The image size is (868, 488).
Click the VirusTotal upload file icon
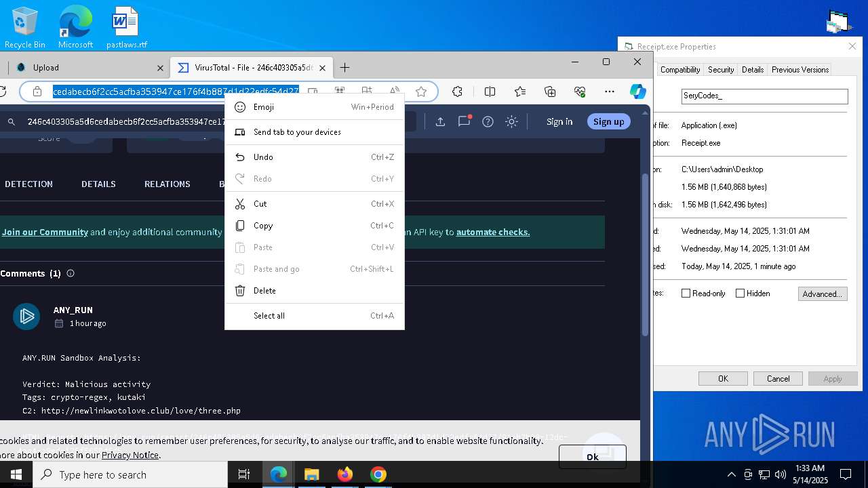[440, 121]
